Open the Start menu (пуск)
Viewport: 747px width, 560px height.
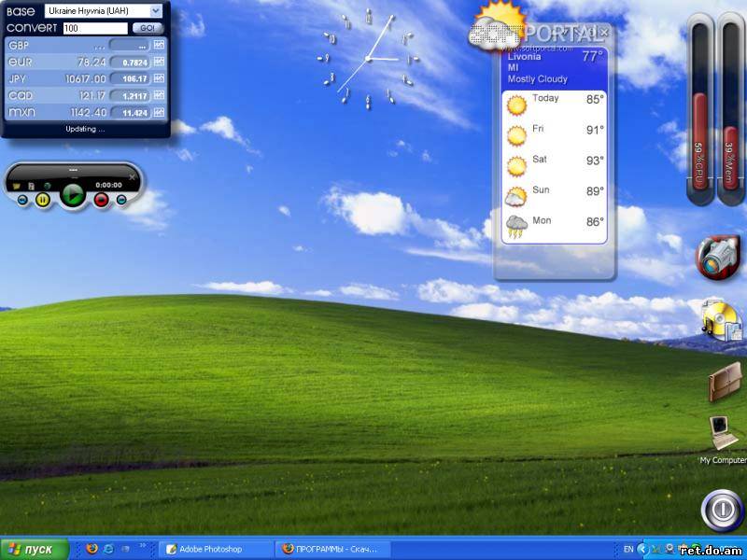(x=35, y=549)
